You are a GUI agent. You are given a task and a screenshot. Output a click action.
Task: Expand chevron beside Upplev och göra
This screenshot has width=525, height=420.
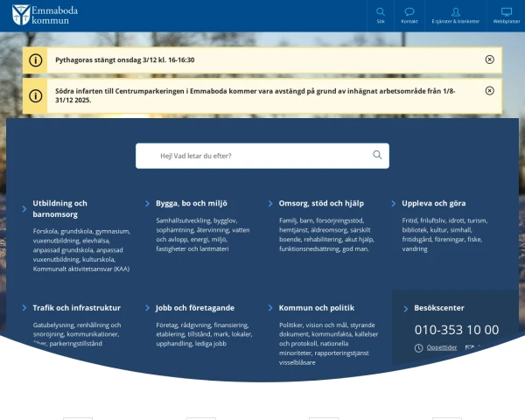[394, 204]
